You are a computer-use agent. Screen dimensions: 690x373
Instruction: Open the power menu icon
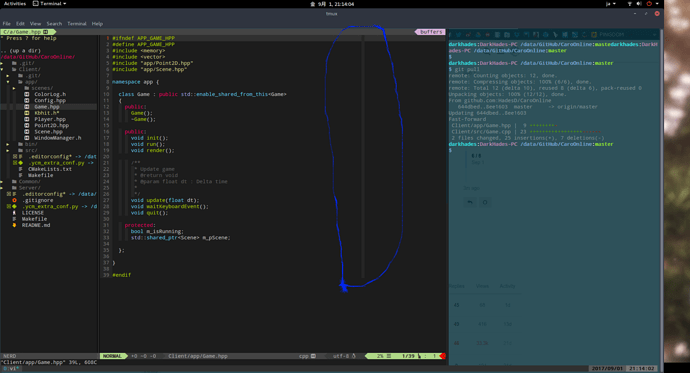[649, 4]
